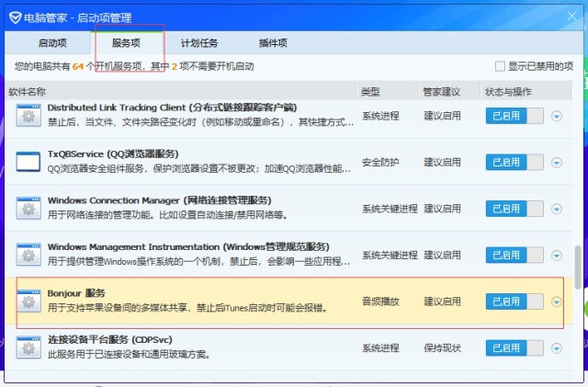Toggle 已启用 switch for TxQBService
Screen dimensions: 588x387
point(514,163)
